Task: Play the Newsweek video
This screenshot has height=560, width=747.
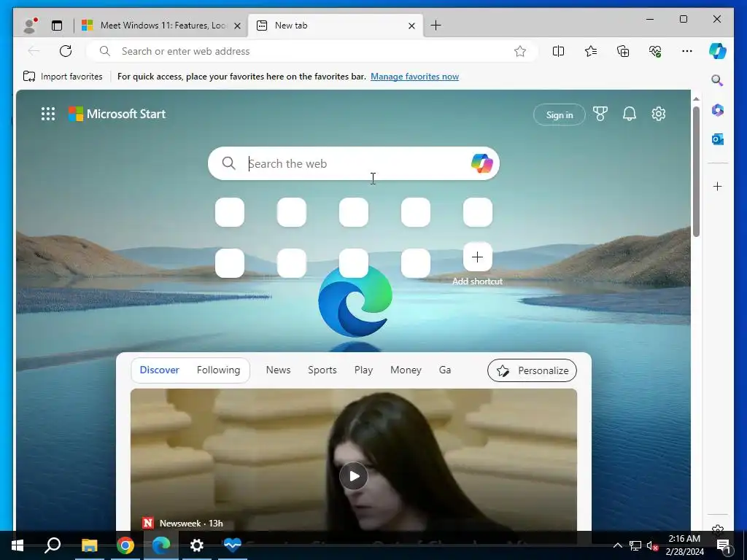Action: click(x=354, y=475)
